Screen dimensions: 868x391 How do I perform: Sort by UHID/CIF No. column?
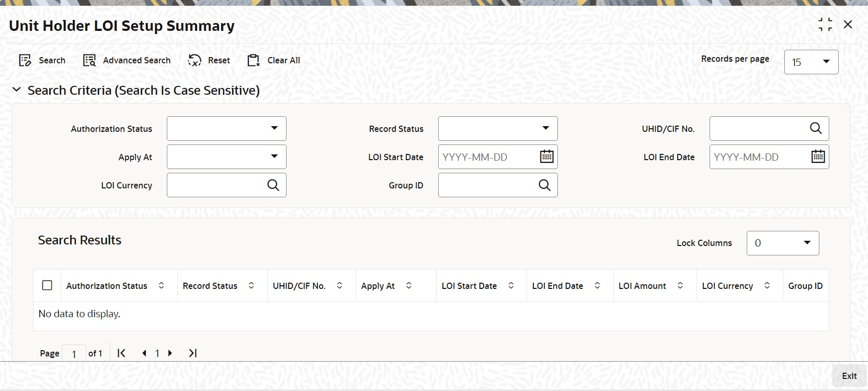(x=339, y=285)
